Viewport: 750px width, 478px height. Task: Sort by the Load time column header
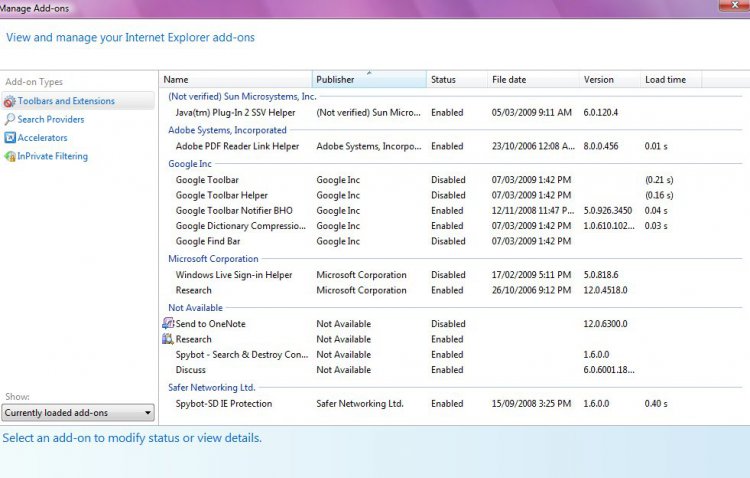coord(671,79)
